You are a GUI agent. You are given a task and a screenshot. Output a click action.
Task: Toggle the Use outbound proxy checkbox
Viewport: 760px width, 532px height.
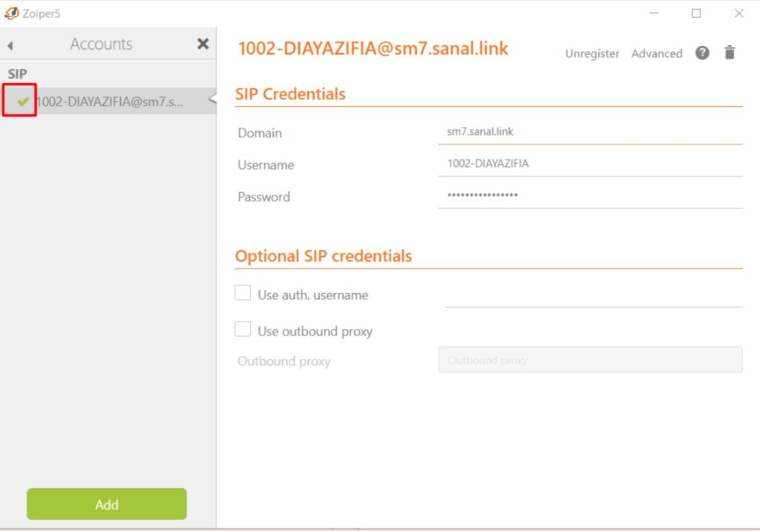tap(243, 329)
